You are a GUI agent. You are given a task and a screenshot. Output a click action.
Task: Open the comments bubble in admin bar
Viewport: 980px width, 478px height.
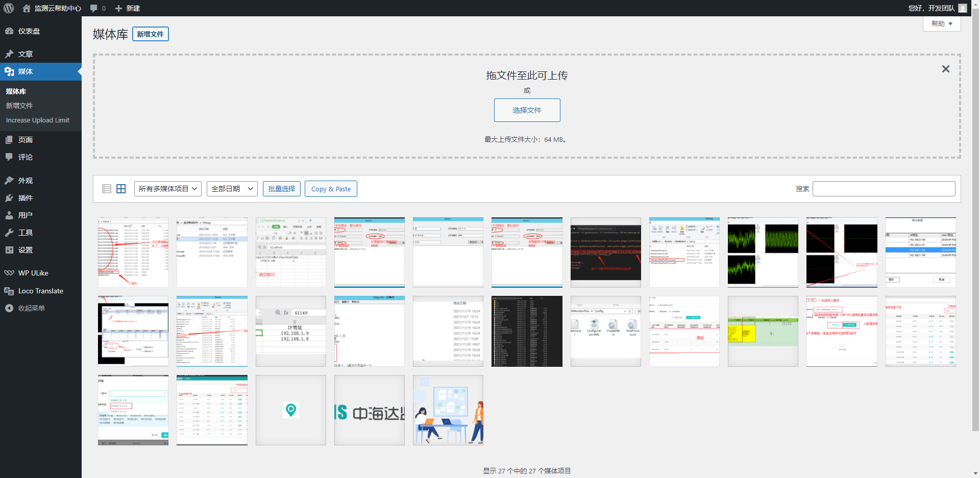coord(97,8)
